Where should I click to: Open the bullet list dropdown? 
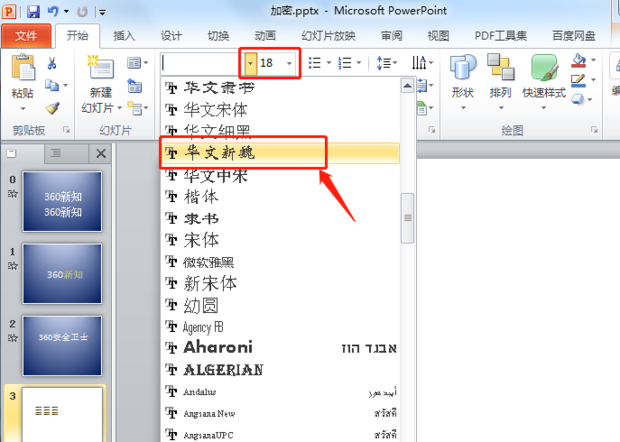click(328, 63)
